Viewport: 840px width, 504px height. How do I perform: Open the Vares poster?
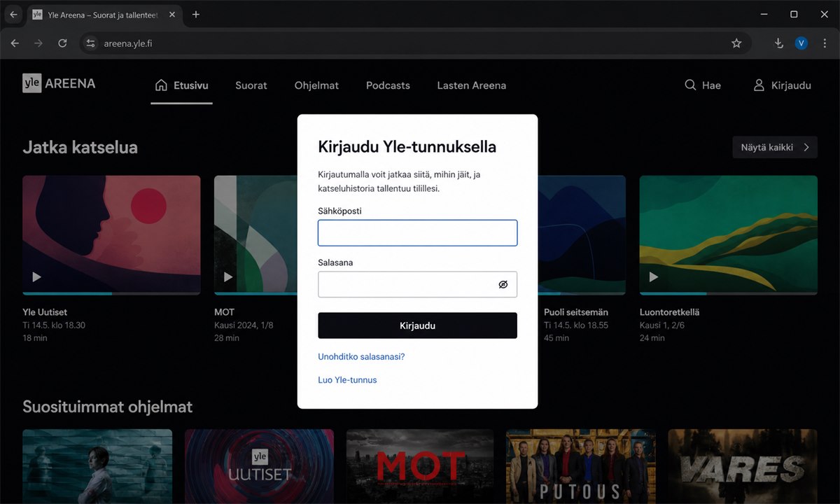coord(743,466)
